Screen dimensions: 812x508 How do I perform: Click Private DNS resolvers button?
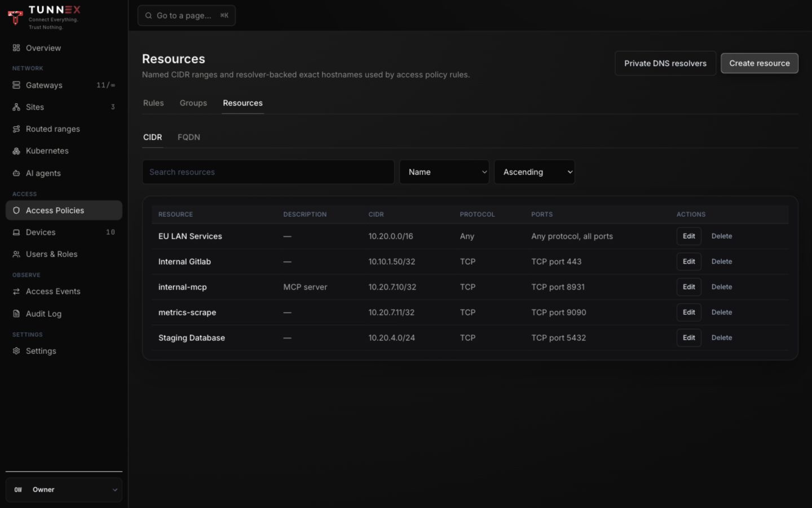[x=665, y=63]
